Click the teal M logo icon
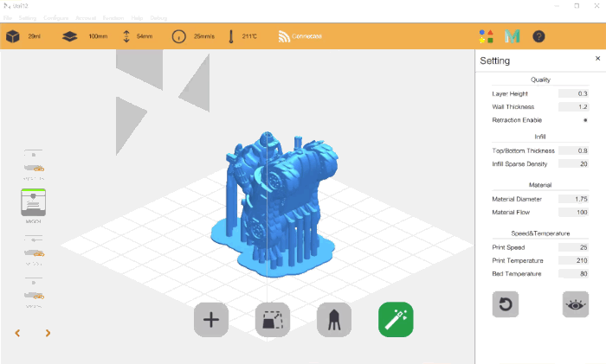Viewport: 606px width, 364px height. click(513, 36)
